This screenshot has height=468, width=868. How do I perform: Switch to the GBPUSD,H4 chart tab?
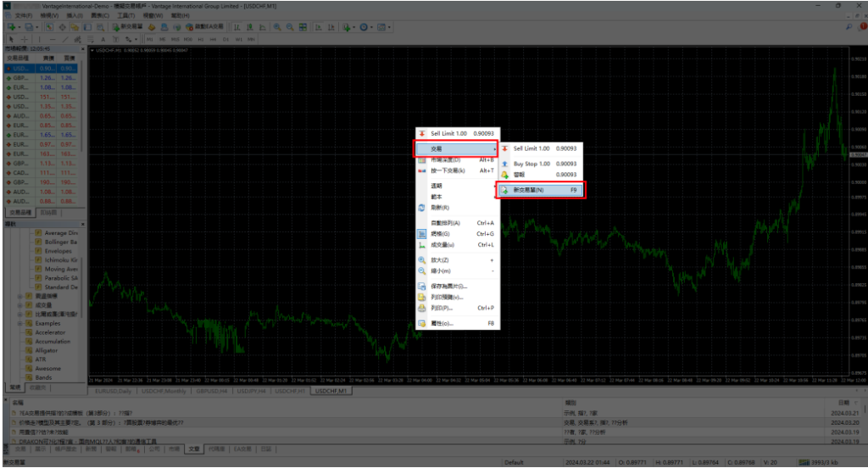212,392
